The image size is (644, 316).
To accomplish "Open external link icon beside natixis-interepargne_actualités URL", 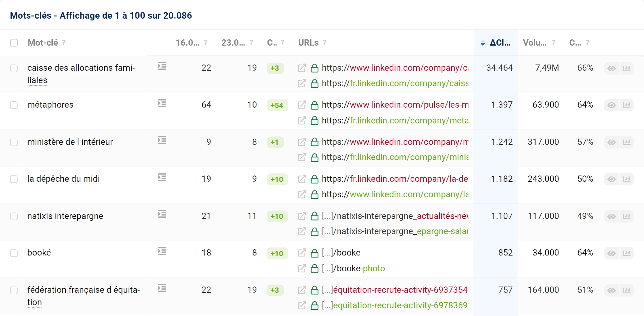I will tap(302, 216).
